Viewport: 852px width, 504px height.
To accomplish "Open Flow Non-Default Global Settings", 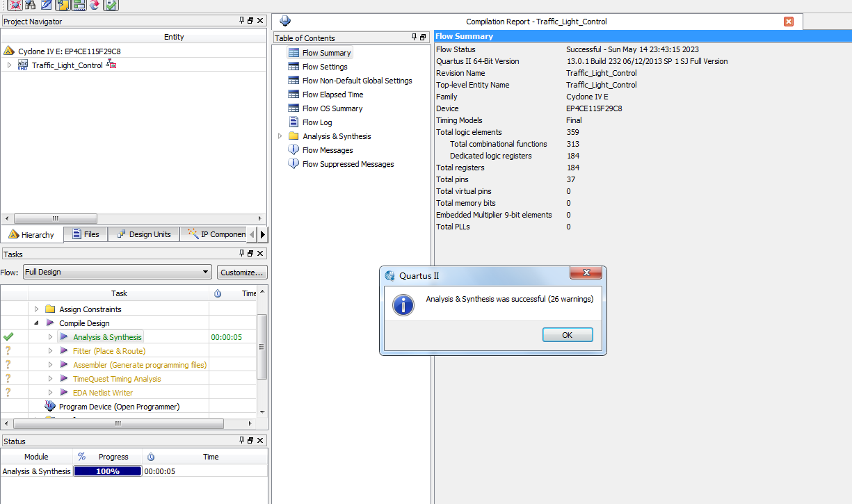I will click(357, 81).
